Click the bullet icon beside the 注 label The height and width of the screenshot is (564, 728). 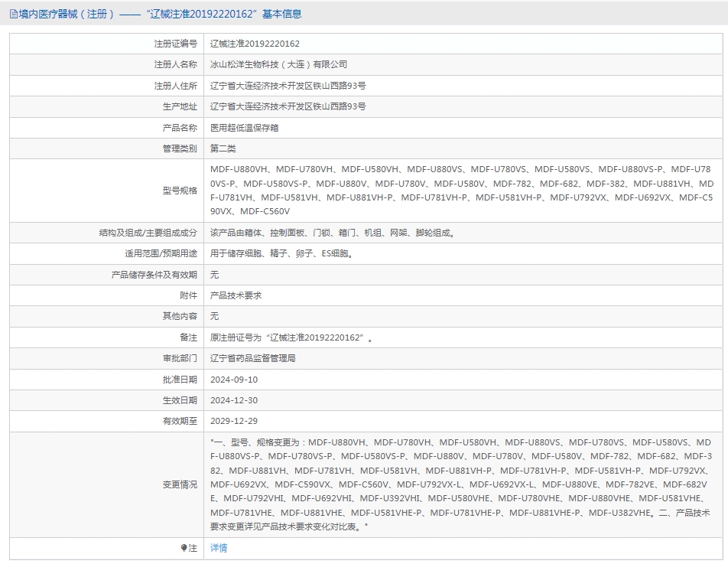click(x=184, y=548)
